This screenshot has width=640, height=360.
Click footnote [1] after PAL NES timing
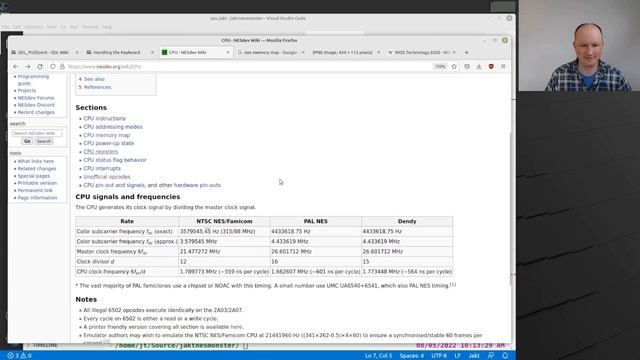coord(453,284)
